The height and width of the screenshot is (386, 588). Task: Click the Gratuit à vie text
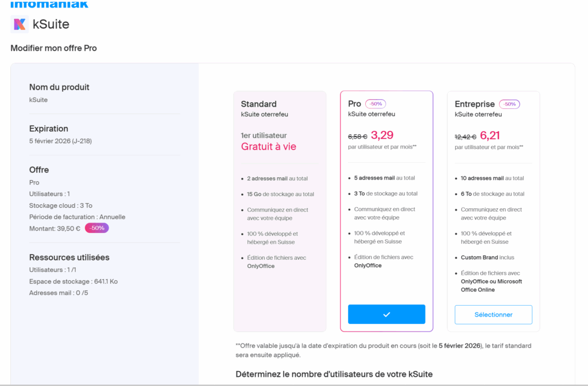click(269, 146)
